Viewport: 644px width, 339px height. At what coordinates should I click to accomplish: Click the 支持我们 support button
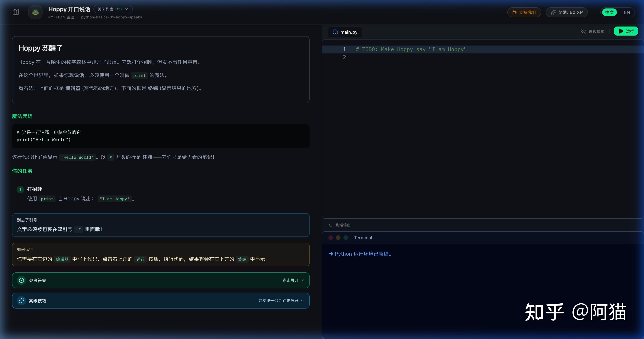[x=524, y=12]
